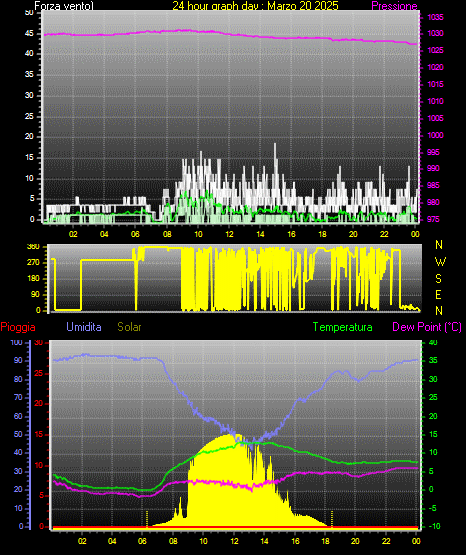The height and width of the screenshot is (555, 466).
Task: Click the Forza vento chart title
Action: pos(64,6)
